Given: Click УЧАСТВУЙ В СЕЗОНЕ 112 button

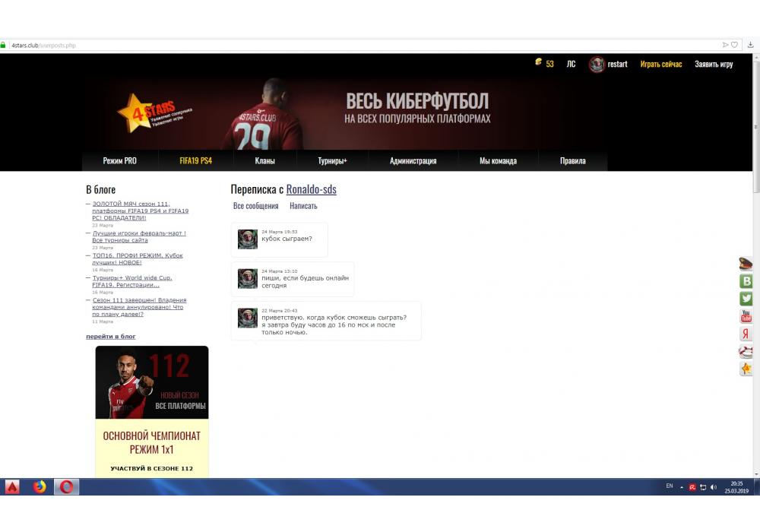Looking at the screenshot, I should tap(152, 468).
